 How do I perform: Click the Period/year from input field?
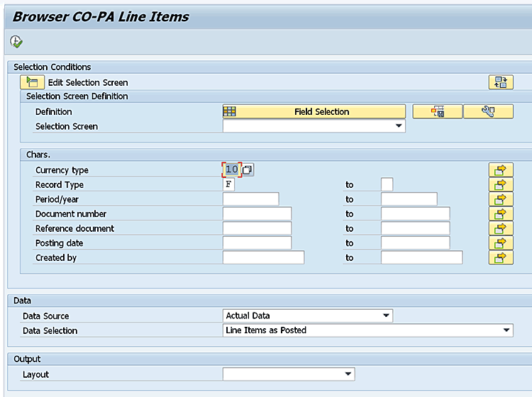[x=250, y=199]
